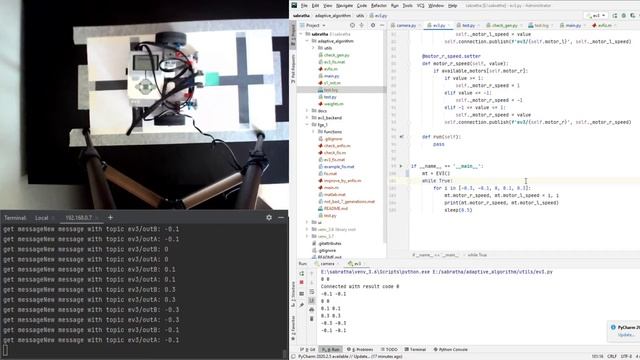Viewport: 640px width, 360px height.
Task: Switch to ev3 tab in Run panel
Action: click(x=355, y=264)
